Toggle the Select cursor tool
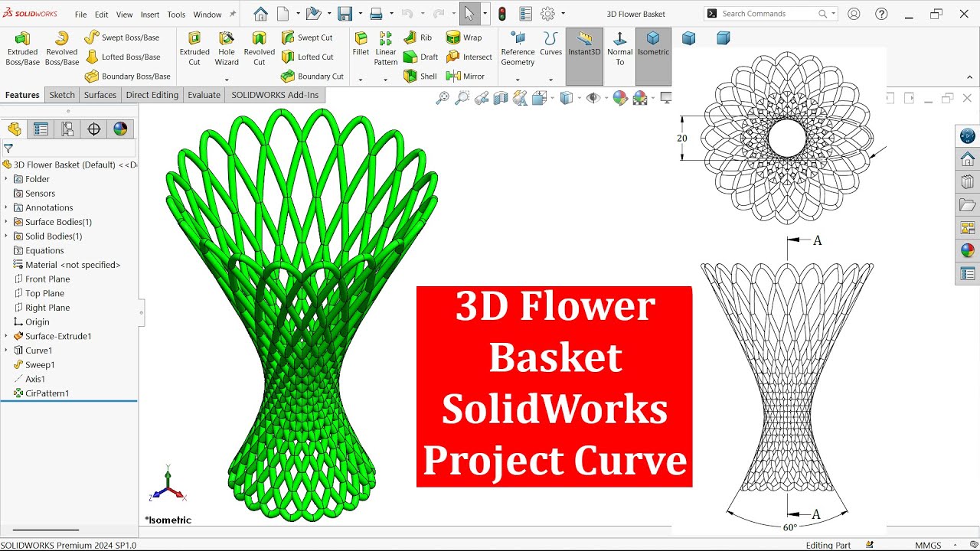 click(470, 14)
